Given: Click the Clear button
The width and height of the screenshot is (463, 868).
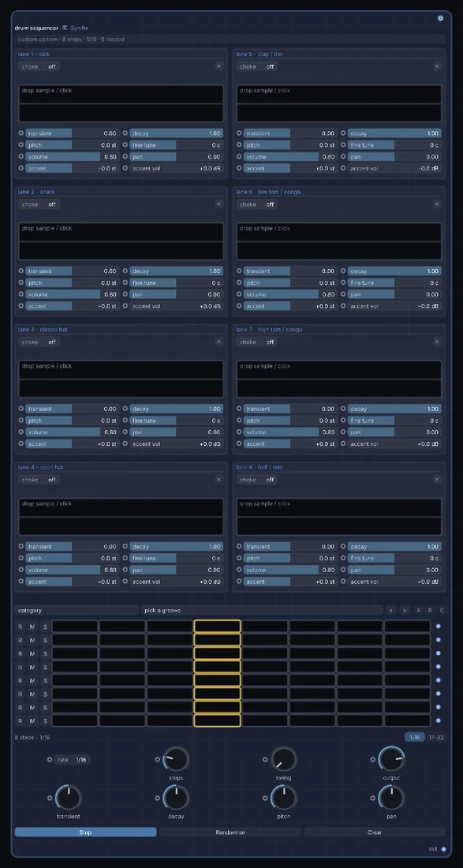Looking at the screenshot, I should point(375,832).
